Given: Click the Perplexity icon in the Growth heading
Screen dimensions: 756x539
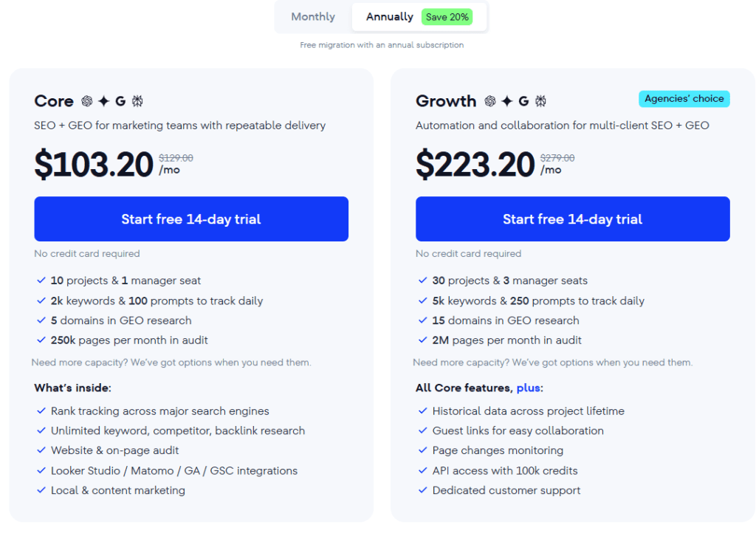Looking at the screenshot, I should click(540, 101).
